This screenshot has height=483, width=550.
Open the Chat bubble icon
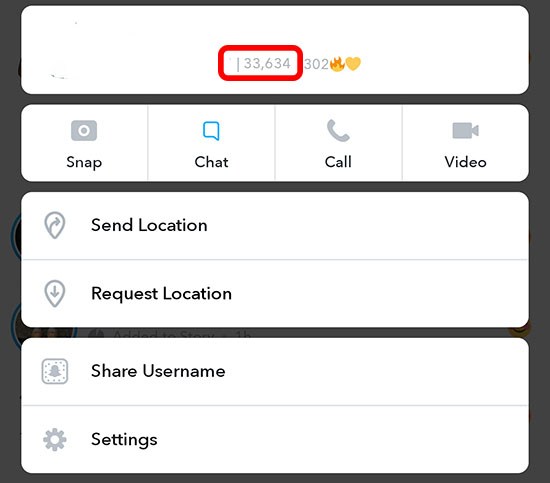[211, 131]
